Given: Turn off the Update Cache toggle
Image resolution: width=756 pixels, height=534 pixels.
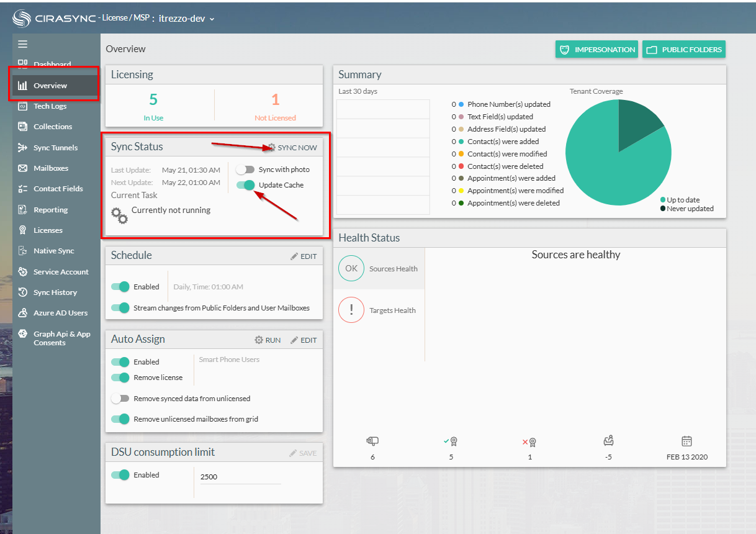Looking at the screenshot, I should point(245,185).
